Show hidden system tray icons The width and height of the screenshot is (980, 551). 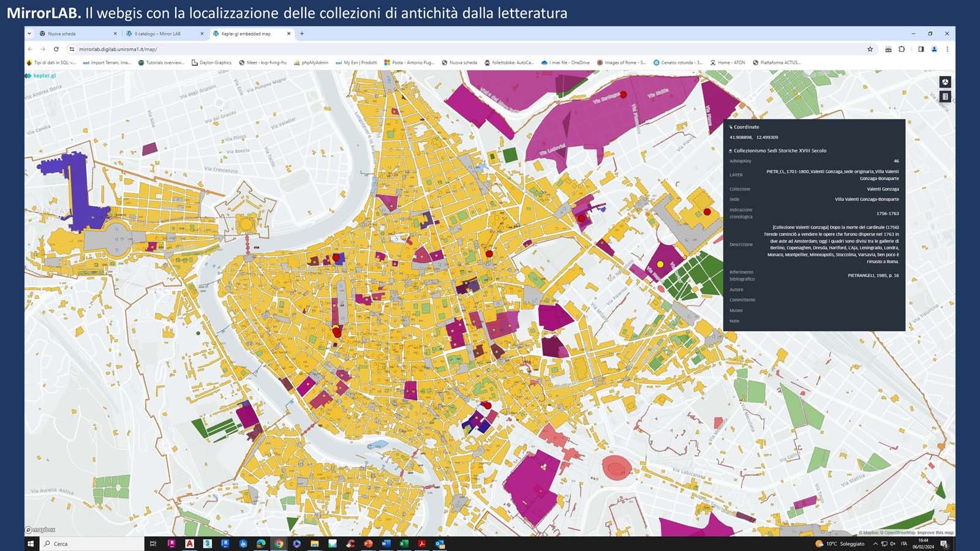[x=875, y=544]
